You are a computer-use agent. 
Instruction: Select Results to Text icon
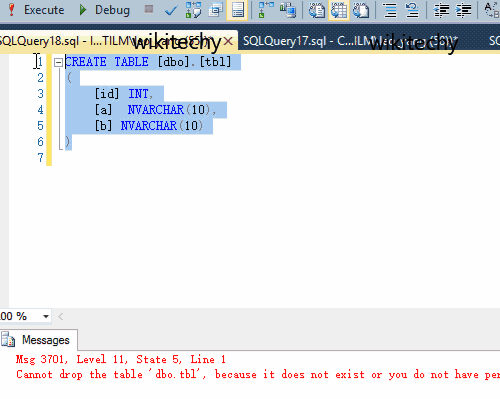[317, 10]
